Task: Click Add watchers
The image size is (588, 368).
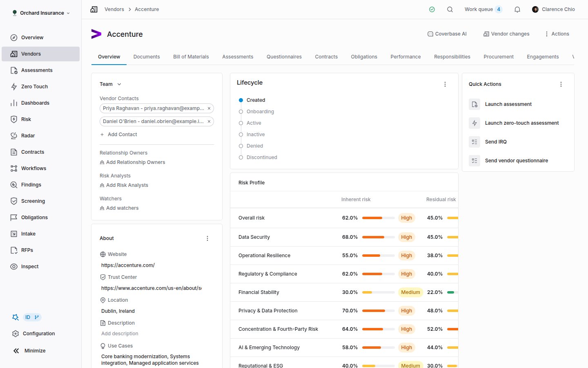Action: pyautogui.click(x=119, y=208)
